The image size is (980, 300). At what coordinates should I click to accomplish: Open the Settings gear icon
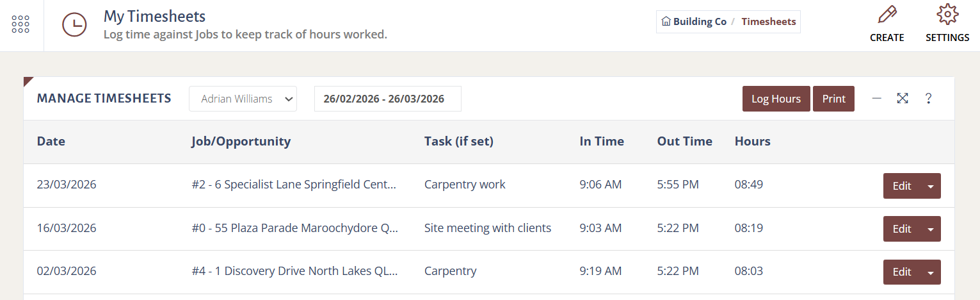coord(947,14)
